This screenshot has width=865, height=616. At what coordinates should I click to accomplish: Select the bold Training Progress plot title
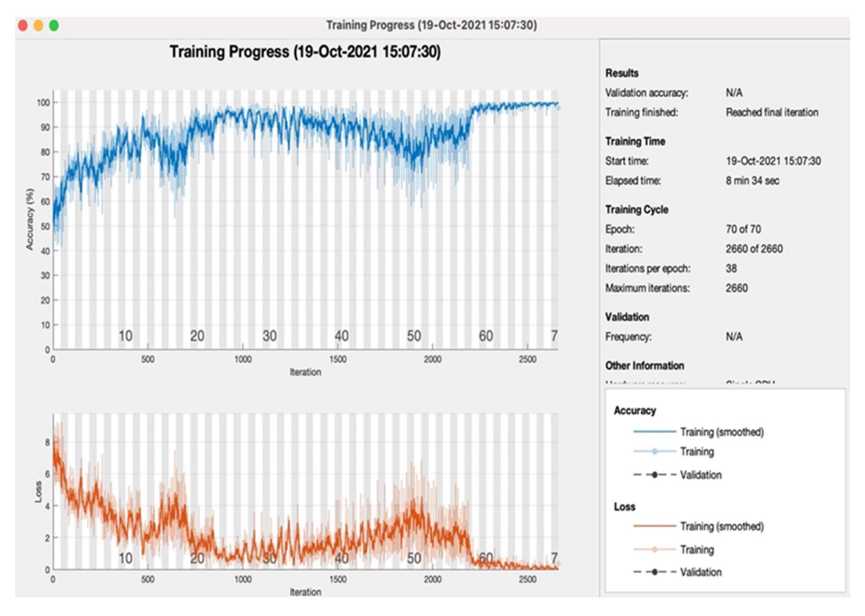pos(305,52)
